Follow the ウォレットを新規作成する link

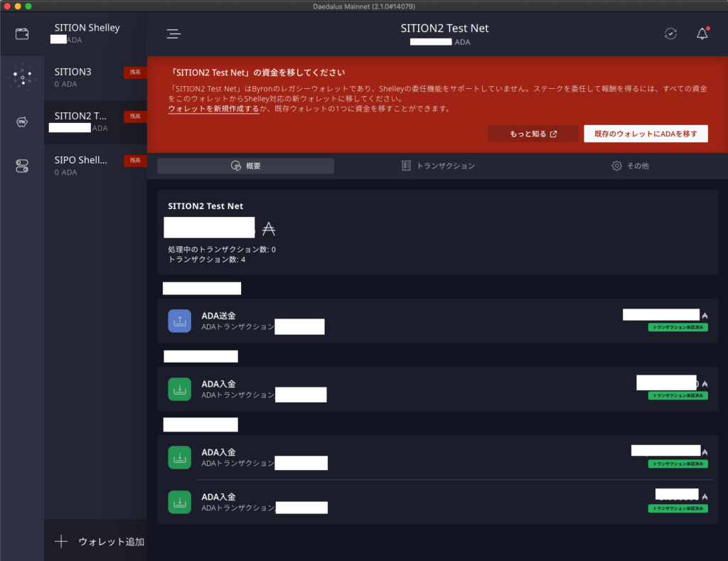click(213, 109)
